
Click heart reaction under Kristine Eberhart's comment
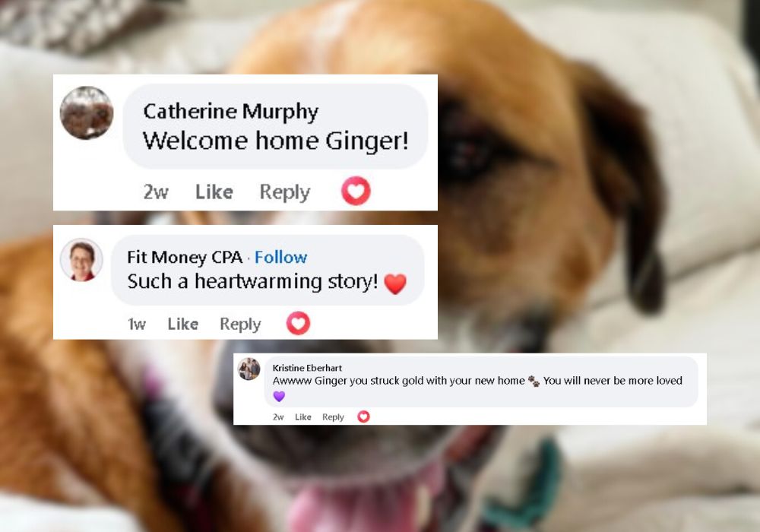[x=363, y=416]
